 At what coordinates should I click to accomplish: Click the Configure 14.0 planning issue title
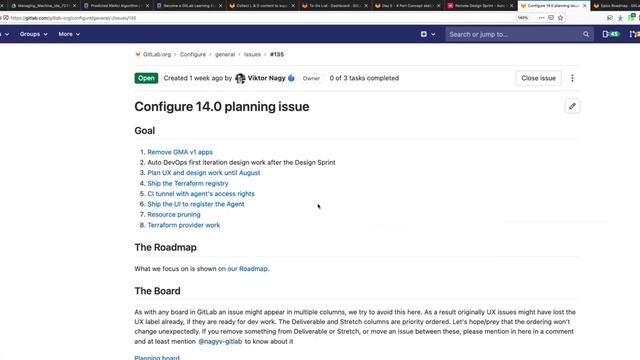[x=222, y=107]
